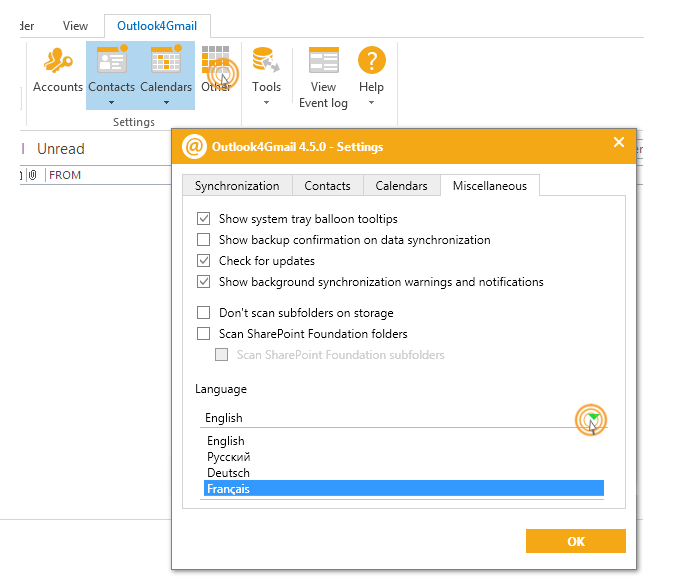700x580 pixels.
Task: Toggle Show system tray balloon tooltips
Action: pyautogui.click(x=204, y=219)
